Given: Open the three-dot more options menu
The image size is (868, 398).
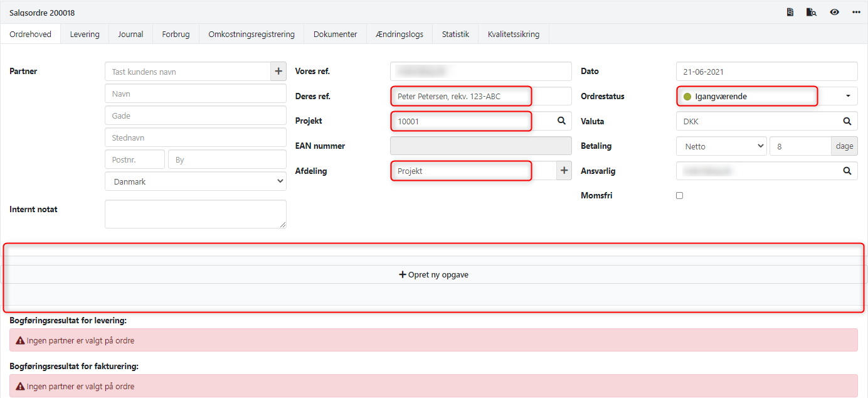Looking at the screenshot, I should pyautogui.click(x=856, y=12).
